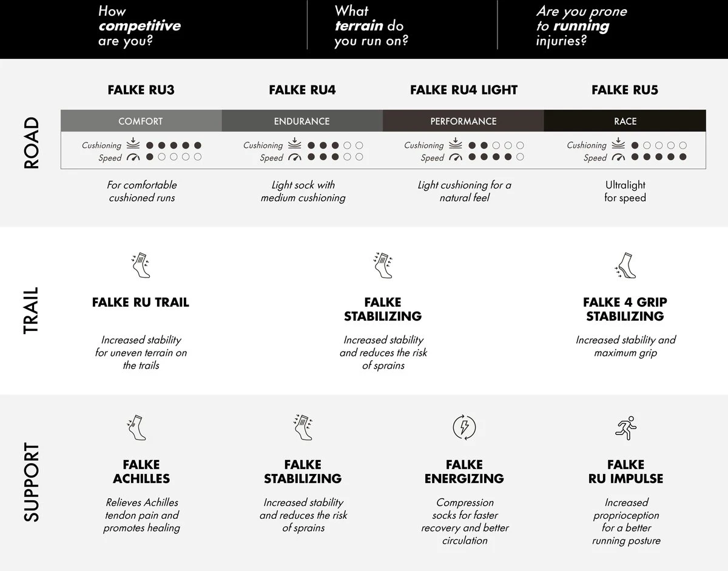
Task: Select the 'What terrain do you run on?' tab
Action: point(371,26)
